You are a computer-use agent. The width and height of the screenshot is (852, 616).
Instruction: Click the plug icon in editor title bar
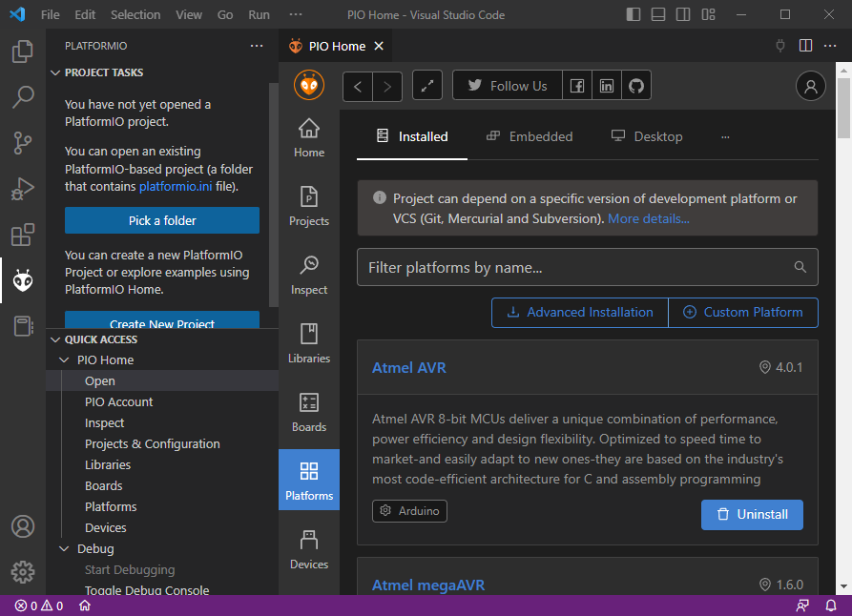[x=780, y=46]
